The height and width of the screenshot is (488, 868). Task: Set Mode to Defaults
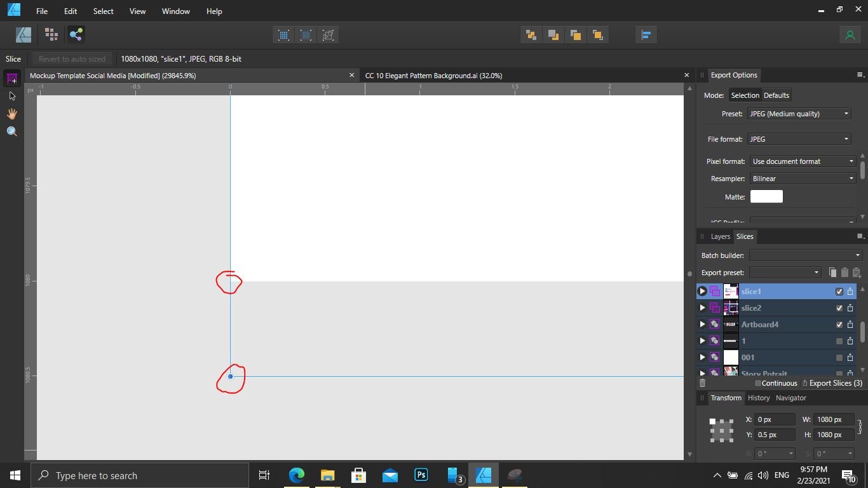(x=776, y=95)
